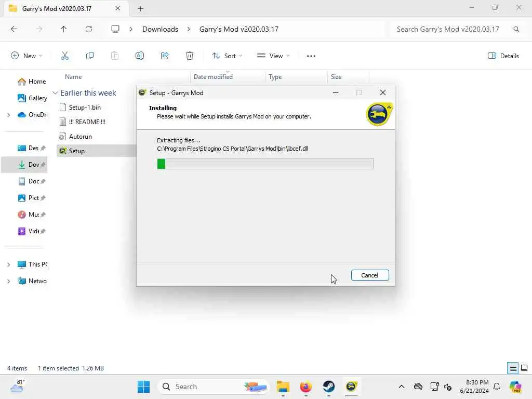
Task: Open Steam from the taskbar
Action: [x=328, y=387]
